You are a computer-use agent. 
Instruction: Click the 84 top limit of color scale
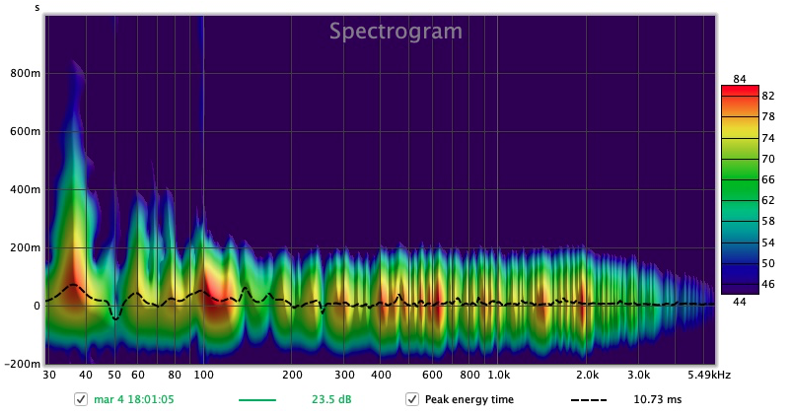click(739, 79)
